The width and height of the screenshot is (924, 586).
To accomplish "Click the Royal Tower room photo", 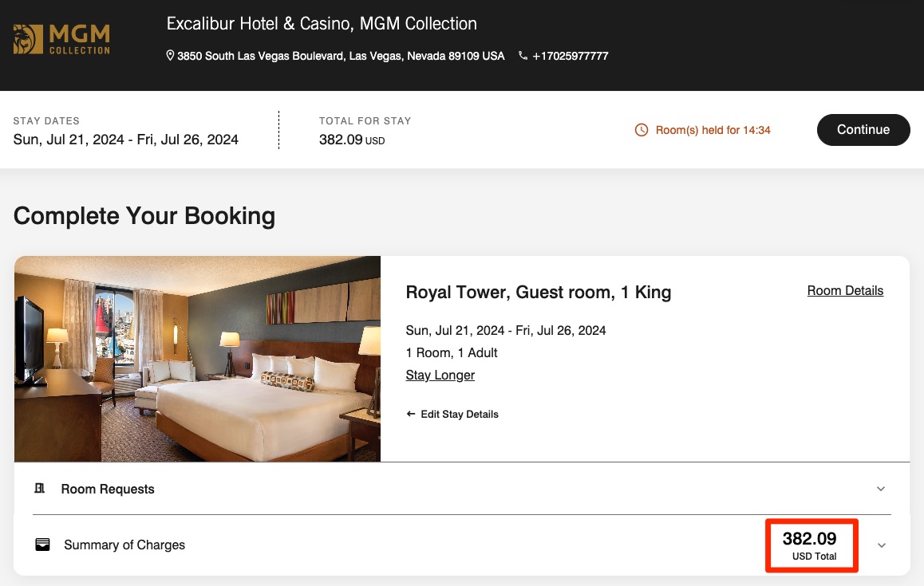I will pyautogui.click(x=197, y=358).
